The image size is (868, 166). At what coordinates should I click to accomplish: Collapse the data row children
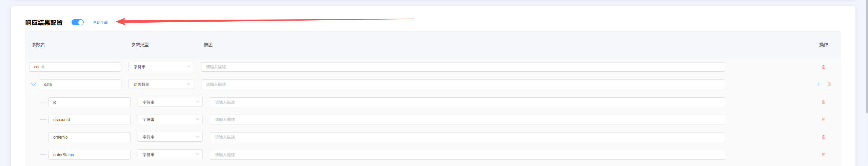[33, 84]
